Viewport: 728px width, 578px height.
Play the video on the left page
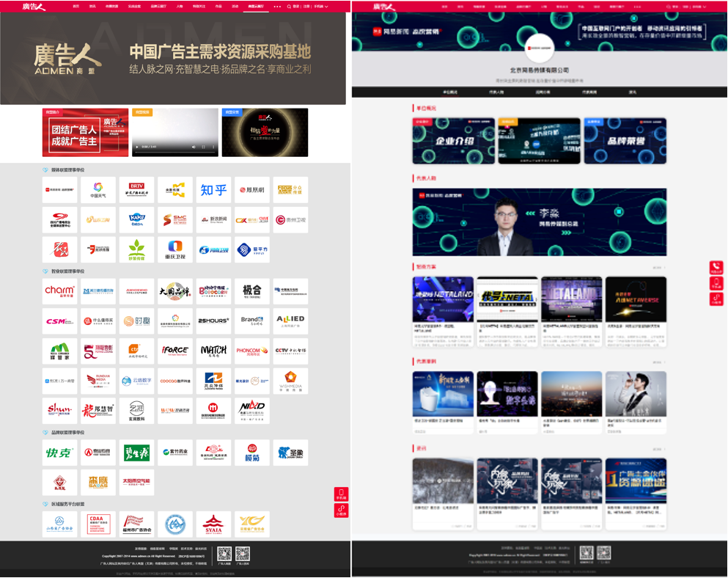coord(137,147)
